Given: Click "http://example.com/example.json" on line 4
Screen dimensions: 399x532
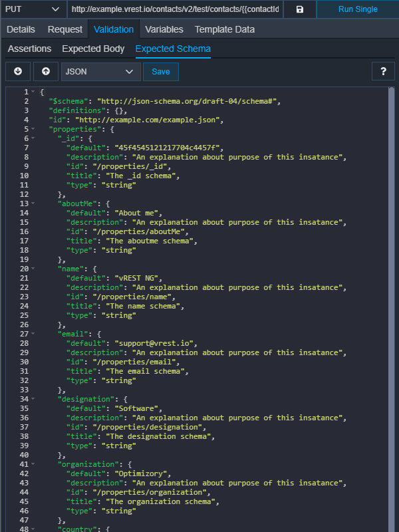Looking at the screenshot, I should point(147,120).
